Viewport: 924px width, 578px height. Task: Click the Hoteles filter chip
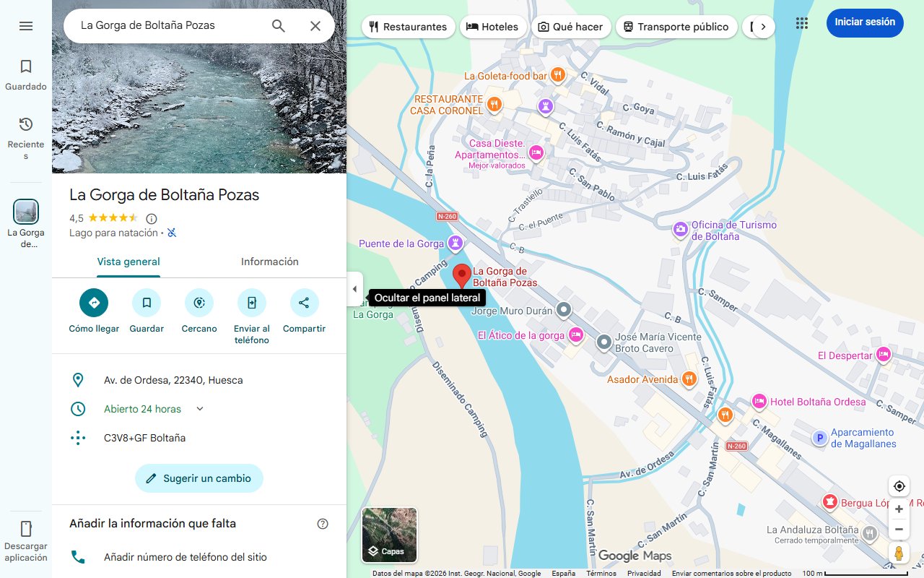pos(493,26)
